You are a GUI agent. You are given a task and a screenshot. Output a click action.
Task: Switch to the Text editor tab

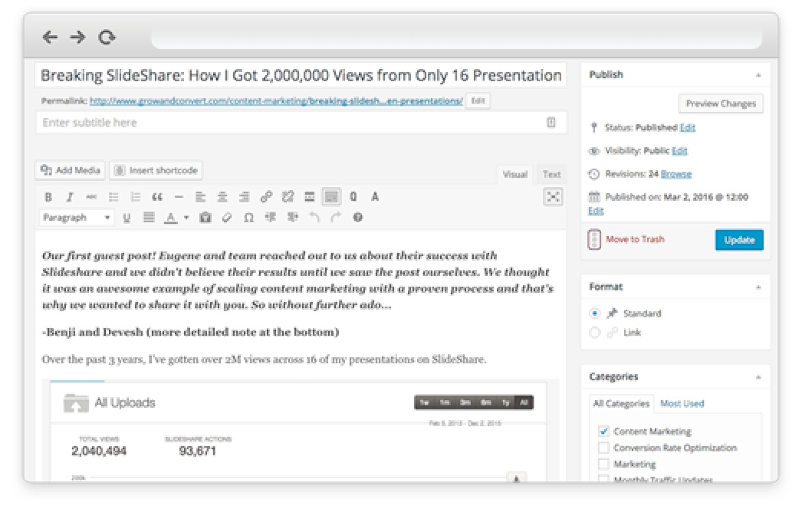click(551, 175)
